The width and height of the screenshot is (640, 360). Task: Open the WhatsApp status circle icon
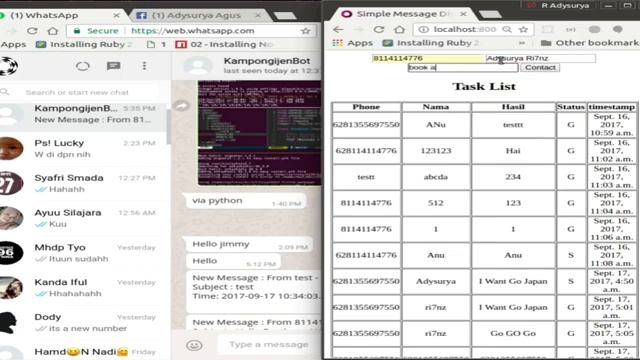82,66
